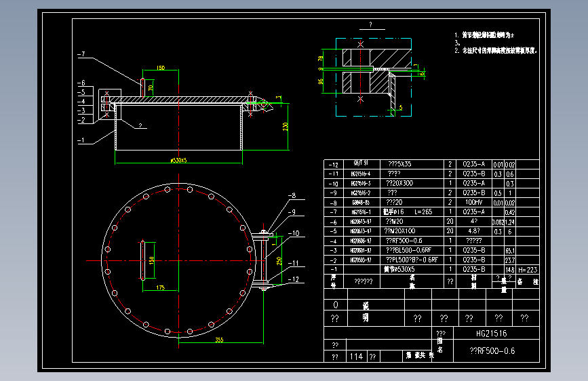Select technical note line 2 at top right

coord(496,50)
